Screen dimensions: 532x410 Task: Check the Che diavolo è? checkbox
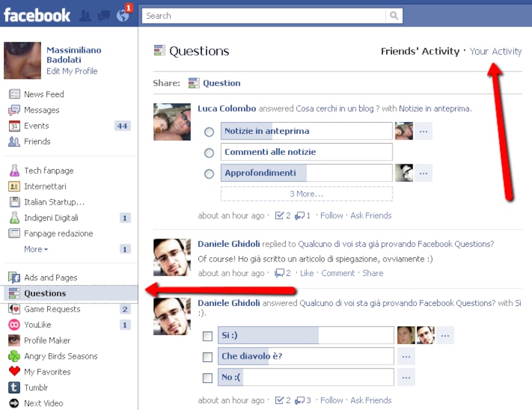click(207, 357)
